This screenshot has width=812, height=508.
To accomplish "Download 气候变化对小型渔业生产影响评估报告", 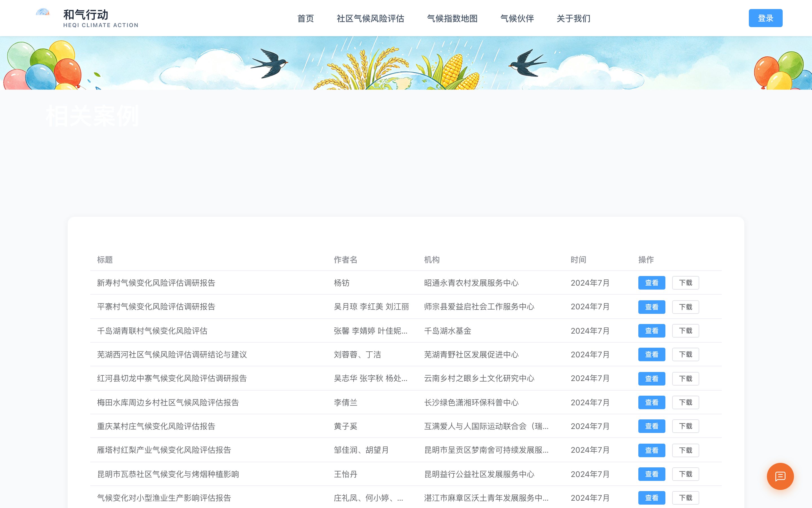I will [685, 498].
